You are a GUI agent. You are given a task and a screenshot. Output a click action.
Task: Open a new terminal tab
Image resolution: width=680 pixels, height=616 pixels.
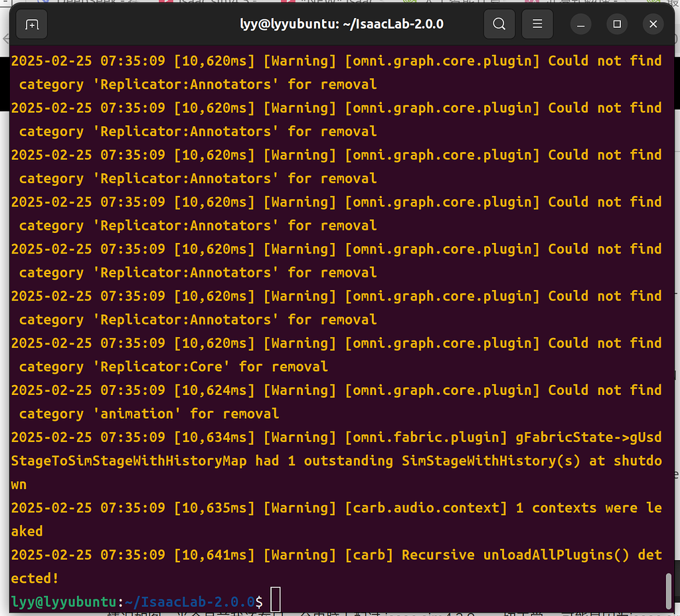coord(31,25)
